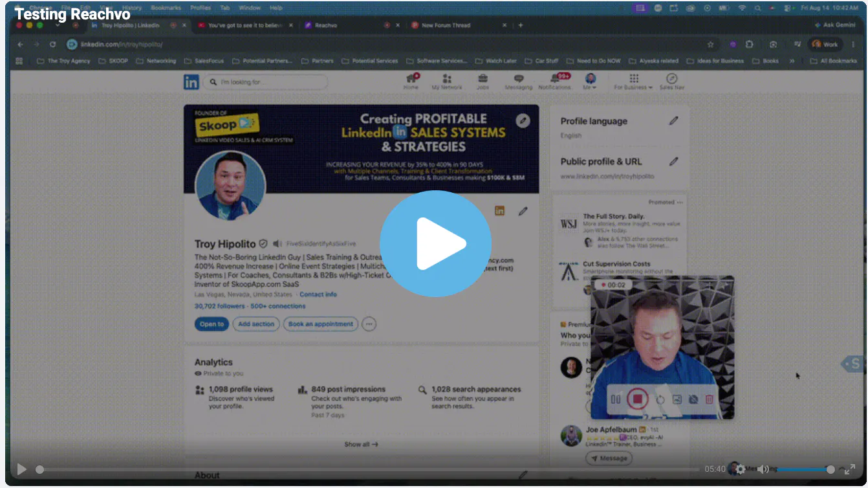The height and width of the screenshot is (488, 868).
Task: Open a new browser tab with plus
Action: [521, 26]
